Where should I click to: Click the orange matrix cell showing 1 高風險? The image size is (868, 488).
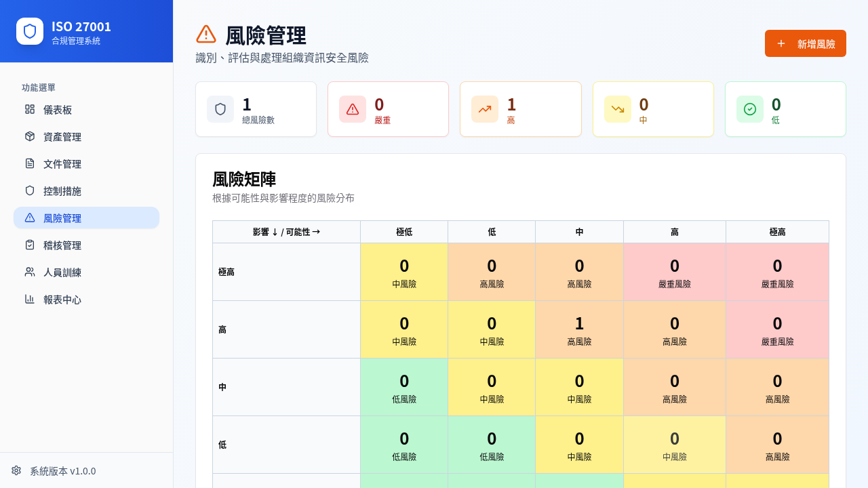[579, 329]
